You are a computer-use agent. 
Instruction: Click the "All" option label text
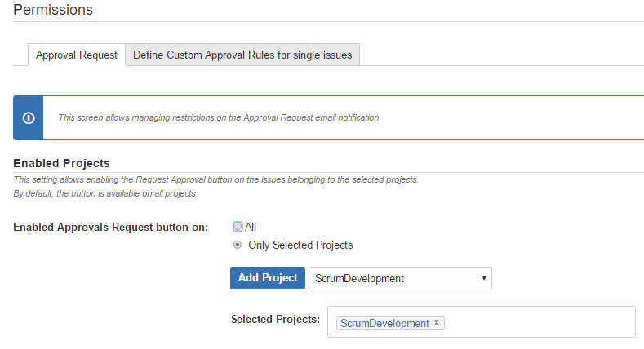(251, 227)
